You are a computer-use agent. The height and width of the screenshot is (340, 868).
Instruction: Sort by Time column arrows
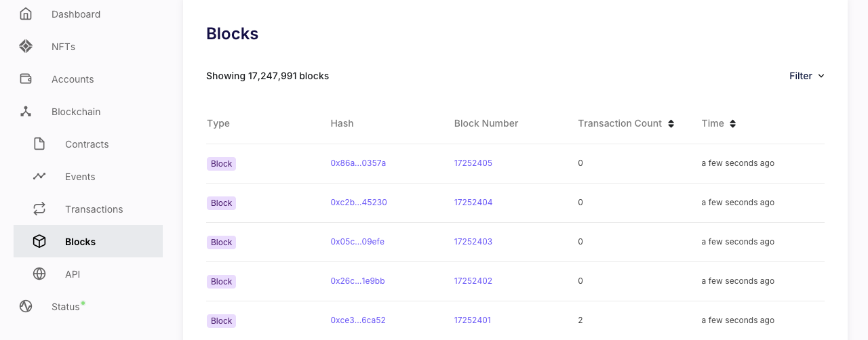[x=733, y=124]
